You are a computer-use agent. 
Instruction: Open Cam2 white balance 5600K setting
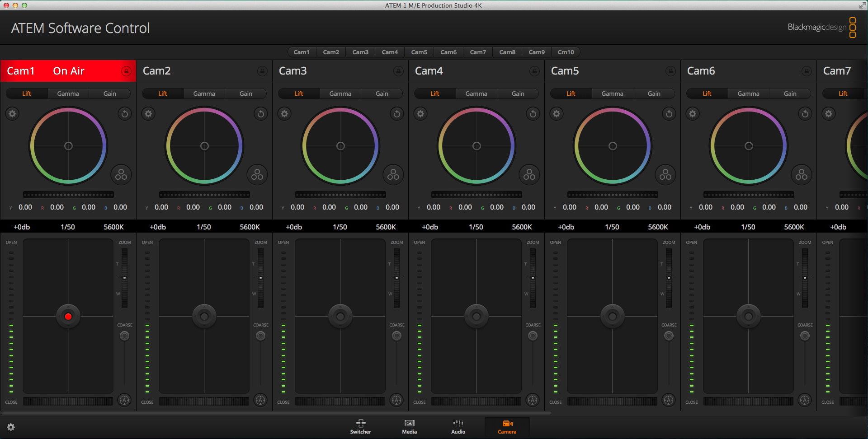pyautogui.click(x=250, y=227)
